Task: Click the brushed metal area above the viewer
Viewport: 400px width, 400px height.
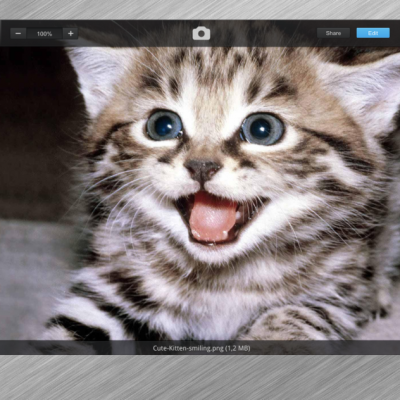Action: (200, 9)
